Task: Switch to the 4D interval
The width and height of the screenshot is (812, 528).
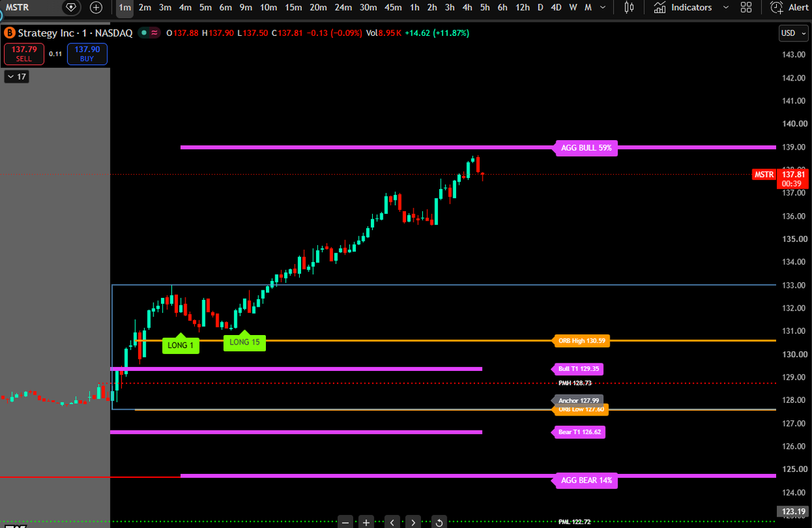Action: pos(556,7)
